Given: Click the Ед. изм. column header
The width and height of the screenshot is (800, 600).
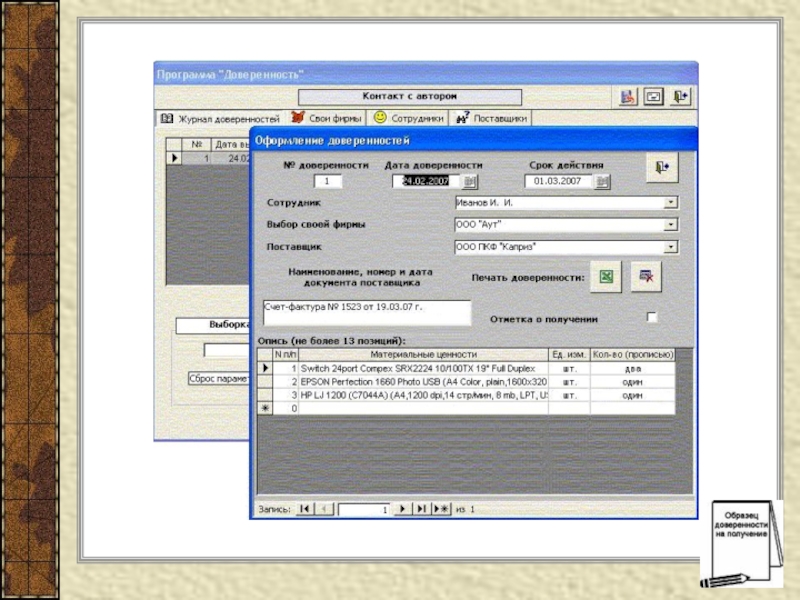Looking at the screenshot, I should pos(569,355).
